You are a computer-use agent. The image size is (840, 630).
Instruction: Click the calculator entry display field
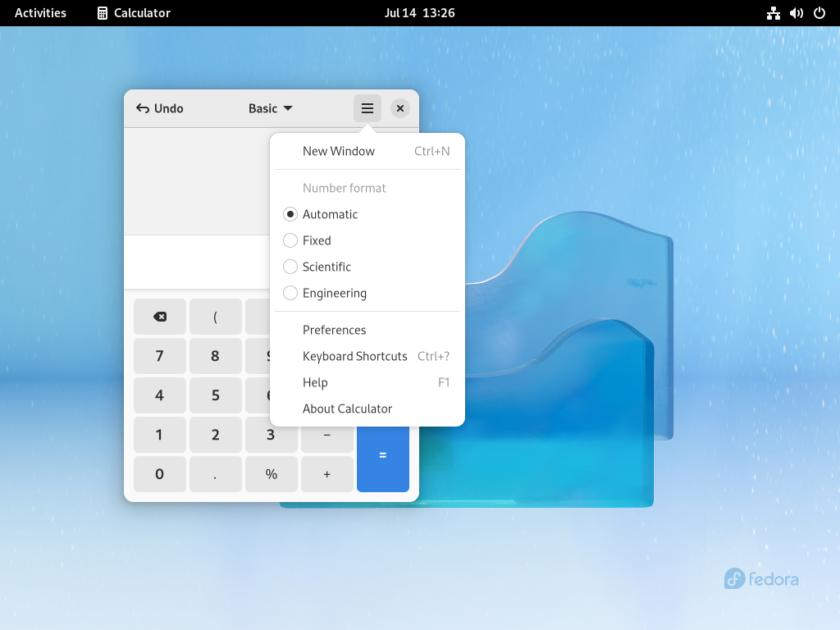[197, 262]
